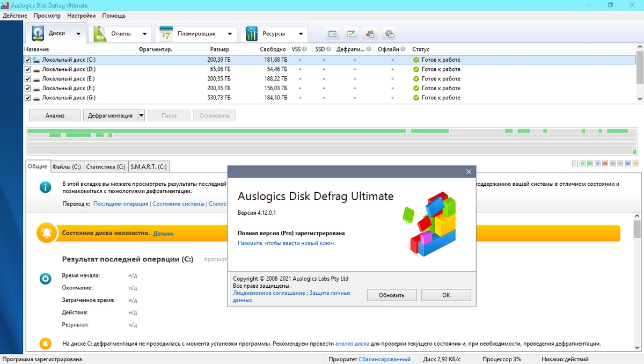
Task: Click help icon beside Офлайн column
Action: point(403,49)
